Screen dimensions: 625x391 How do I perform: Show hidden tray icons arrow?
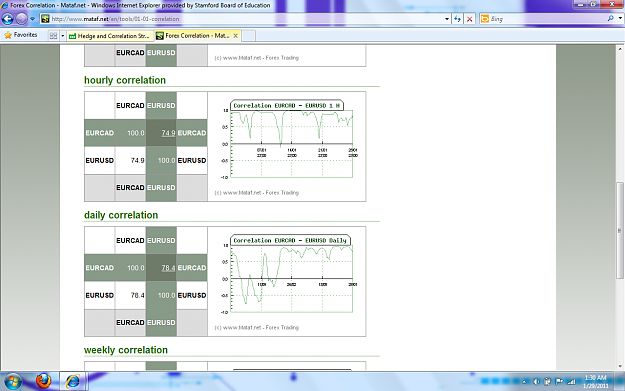click(524, 382)
